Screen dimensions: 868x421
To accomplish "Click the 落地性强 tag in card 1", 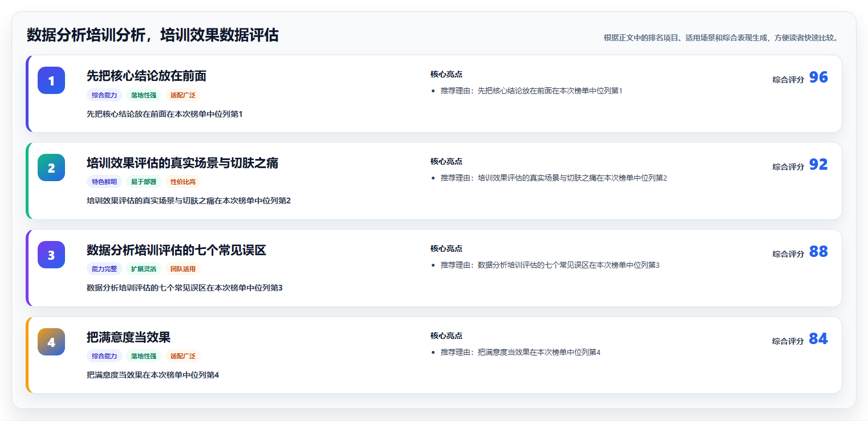I will click(x=144, y=95).
